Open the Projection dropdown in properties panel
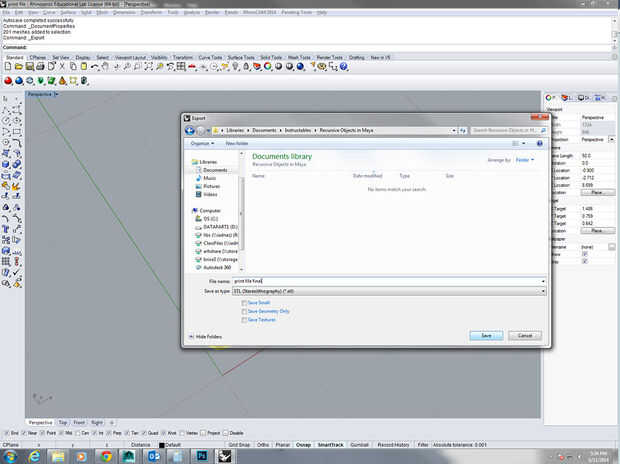Image resolution: width=620 pixels, height=464 pixels. click(611, 140)
